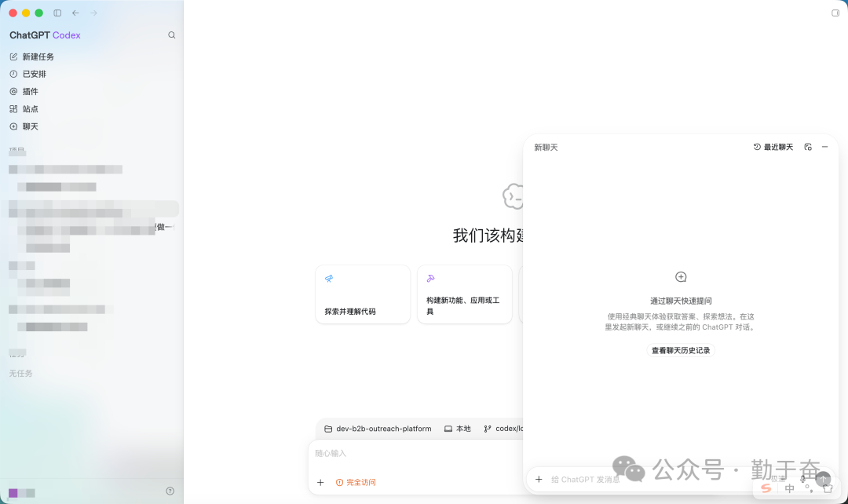This screenshot has height=504, width=848.
Task: Click 查看聊天历史记录 button
Action: coord(681,350)
